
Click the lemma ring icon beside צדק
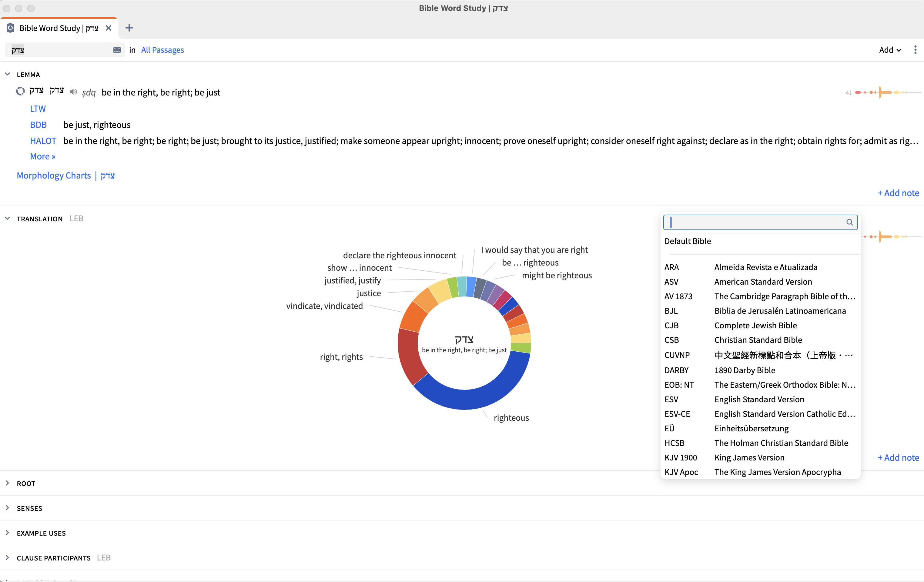click(x=20, y=91)
